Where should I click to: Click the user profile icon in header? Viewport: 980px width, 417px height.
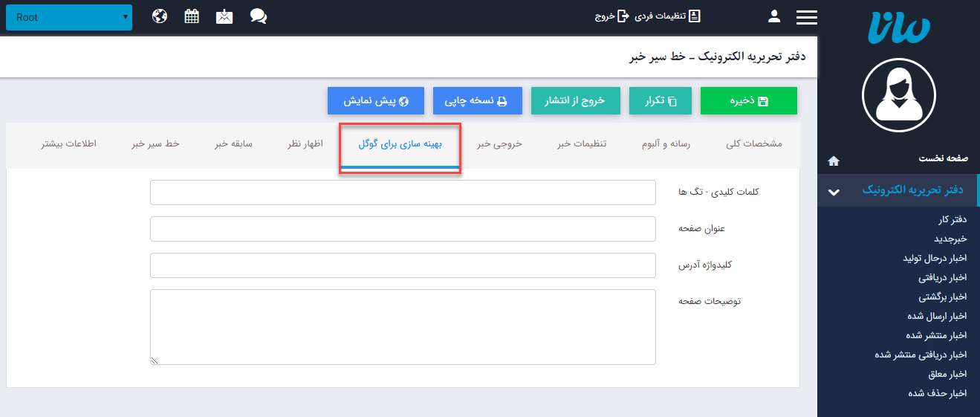point(774,16)
